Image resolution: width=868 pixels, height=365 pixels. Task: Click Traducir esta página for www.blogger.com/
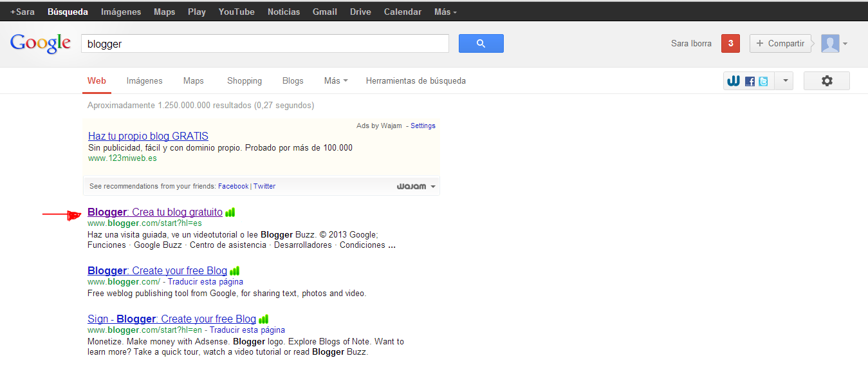205,282
